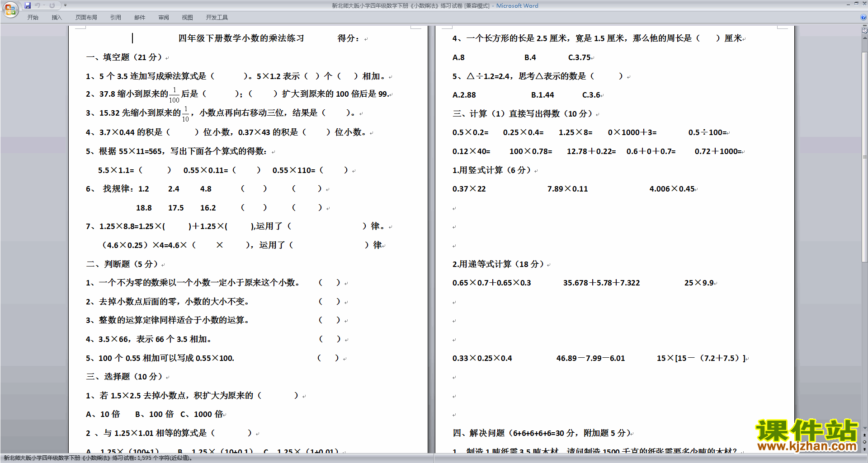Open the 引用 ribbon tab
This screenshot has width=868, height=463.
(x=116, y=18)
